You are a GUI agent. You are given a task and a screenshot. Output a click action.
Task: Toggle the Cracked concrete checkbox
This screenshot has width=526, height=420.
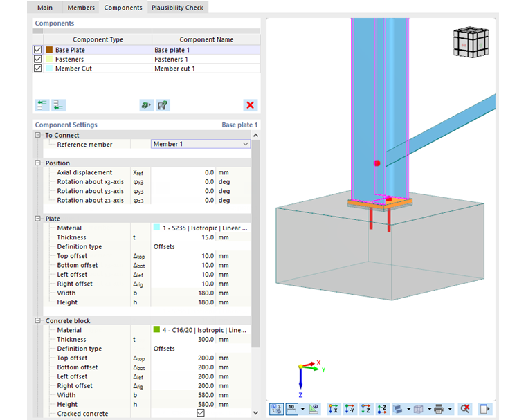coord(201,413)
